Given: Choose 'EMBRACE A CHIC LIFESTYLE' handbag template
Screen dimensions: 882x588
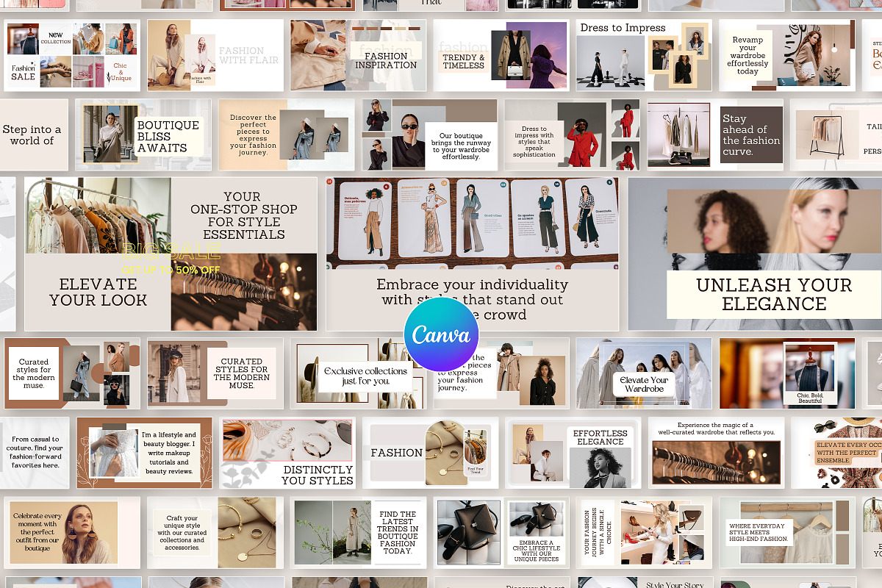Looking at the screenshot, I should pyautogui.click(x=501, y=532).
